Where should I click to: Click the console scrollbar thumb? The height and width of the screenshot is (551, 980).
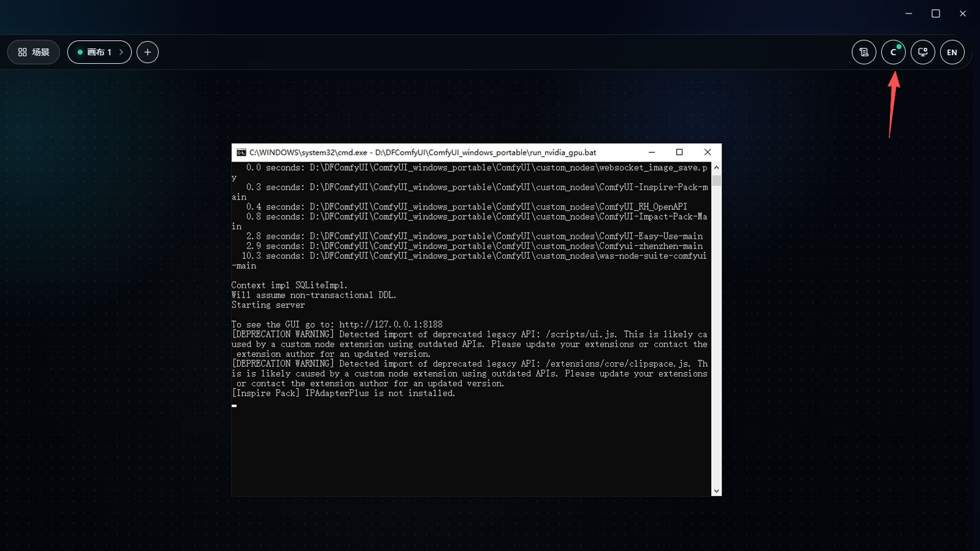[x=717, y=179]
